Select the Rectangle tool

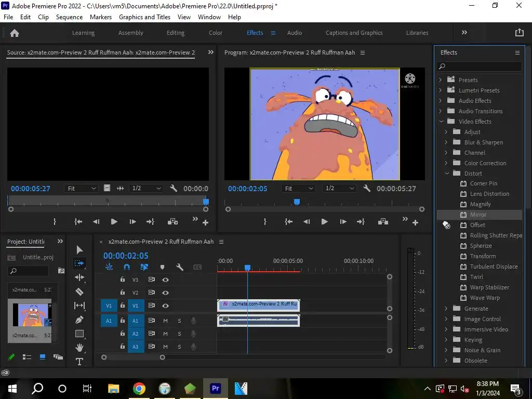coord(79,334)
